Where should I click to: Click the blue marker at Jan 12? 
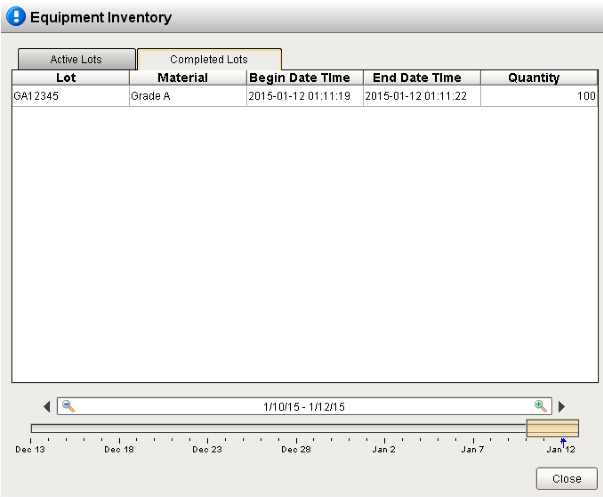click(563, 440)
